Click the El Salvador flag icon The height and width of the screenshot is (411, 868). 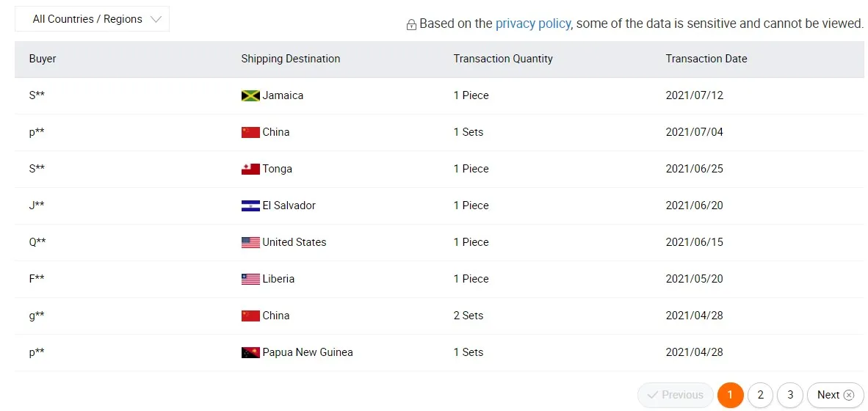(x=250, y=206)
